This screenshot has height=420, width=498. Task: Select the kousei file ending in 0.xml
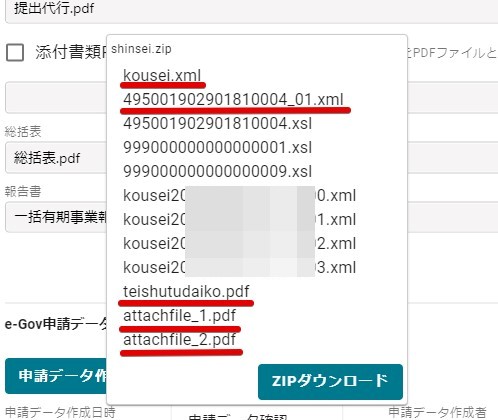point(240,196)
